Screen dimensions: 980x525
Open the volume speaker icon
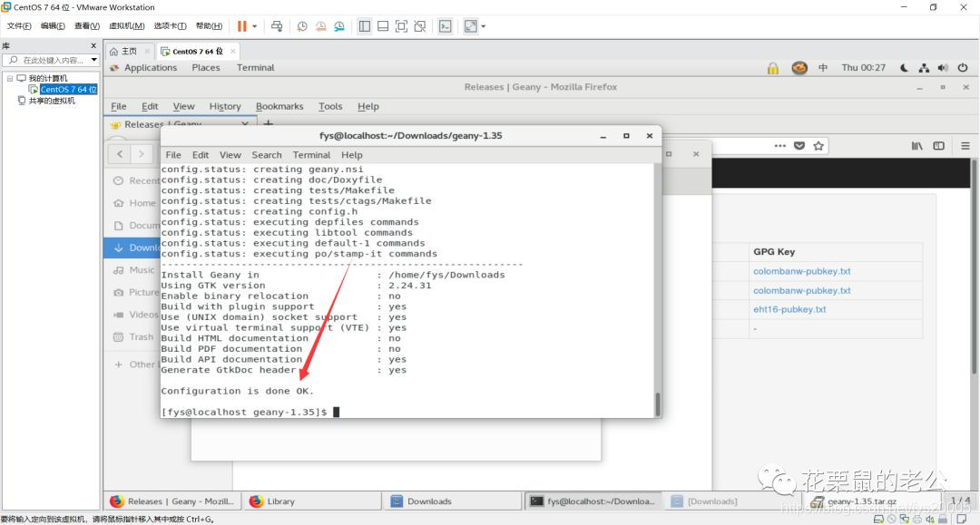943,67
